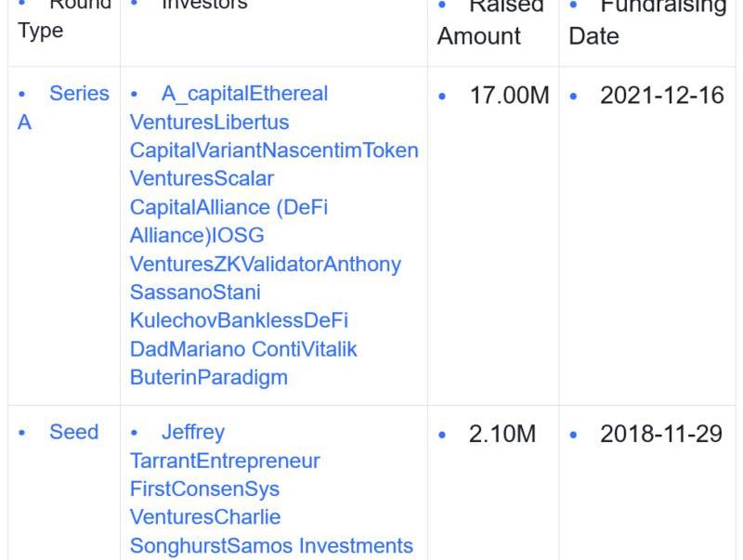Open the DadMariano ContiVitalik link
Screen dimensions: 743x560
point(243,349)
